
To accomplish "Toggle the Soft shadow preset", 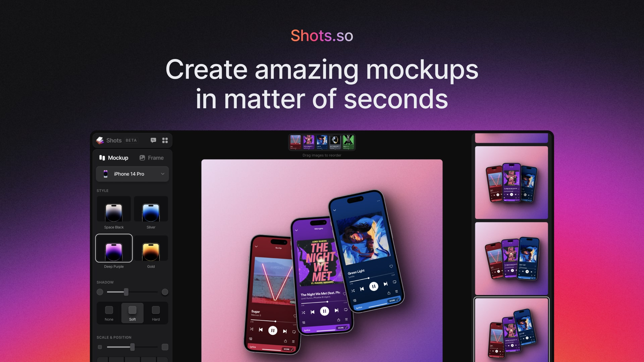I will tap(132, 313).
